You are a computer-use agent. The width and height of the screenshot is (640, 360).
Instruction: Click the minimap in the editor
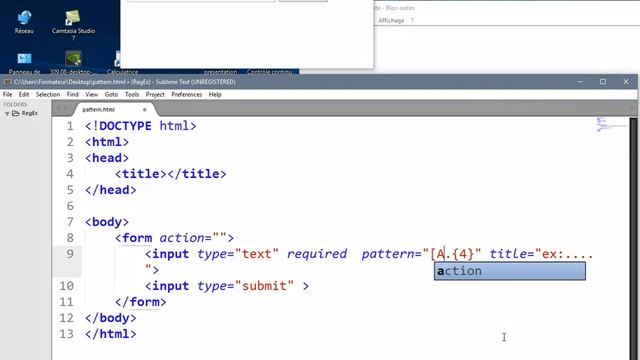click(x=611, y=124)
